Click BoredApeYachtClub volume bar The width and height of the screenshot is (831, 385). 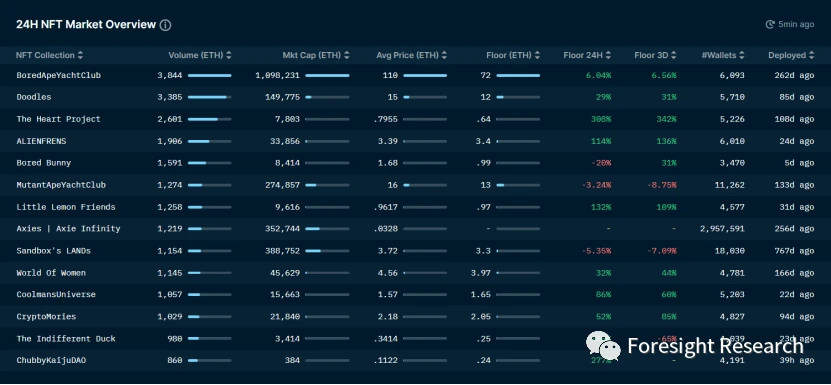tap(209, 75)
